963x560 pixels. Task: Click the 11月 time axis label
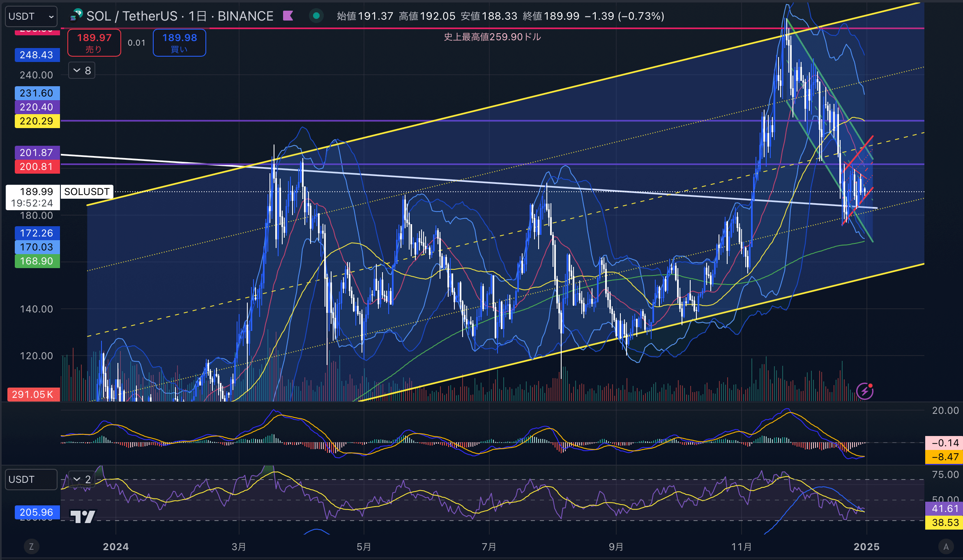[742, 547]
